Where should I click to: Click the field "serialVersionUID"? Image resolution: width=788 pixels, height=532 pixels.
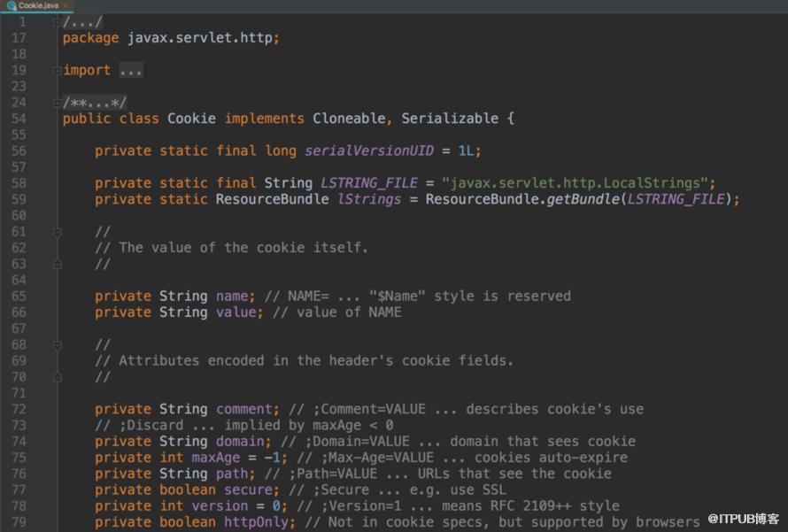click(369, 150)
